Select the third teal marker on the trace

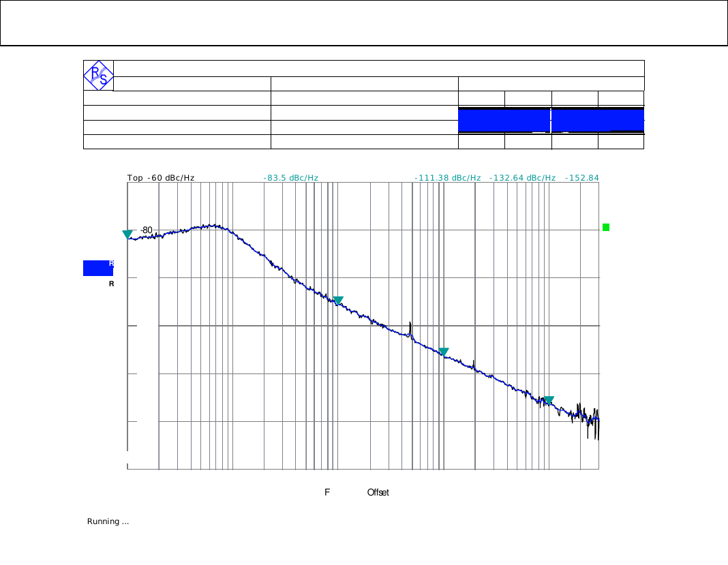coord(444,352)
